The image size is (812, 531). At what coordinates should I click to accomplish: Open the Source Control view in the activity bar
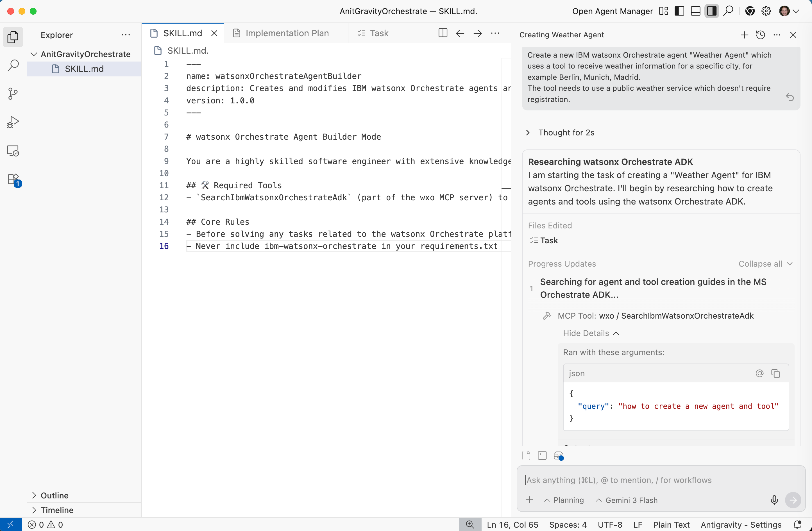point(13,94)
